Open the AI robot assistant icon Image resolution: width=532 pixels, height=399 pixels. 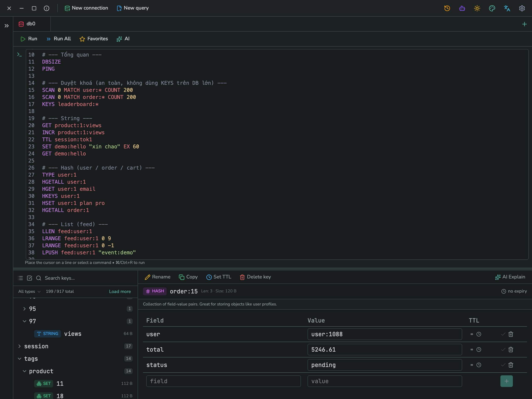click(462, 8)
